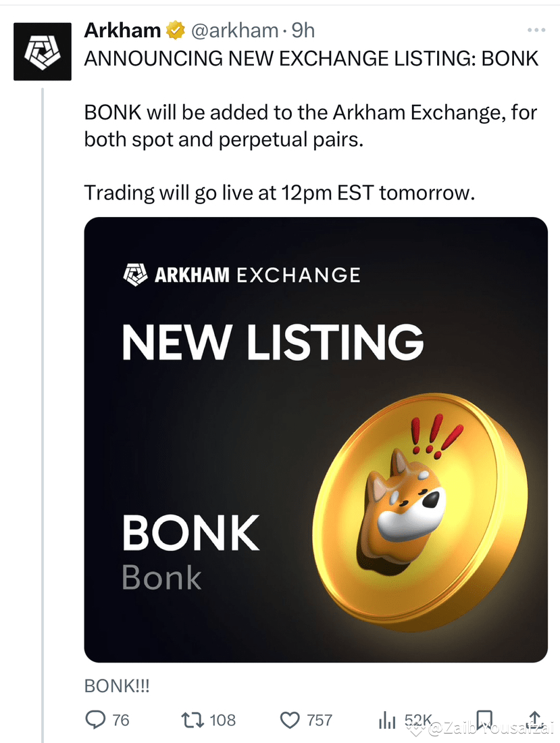Open the three-dot more options menu

[536, 30]
